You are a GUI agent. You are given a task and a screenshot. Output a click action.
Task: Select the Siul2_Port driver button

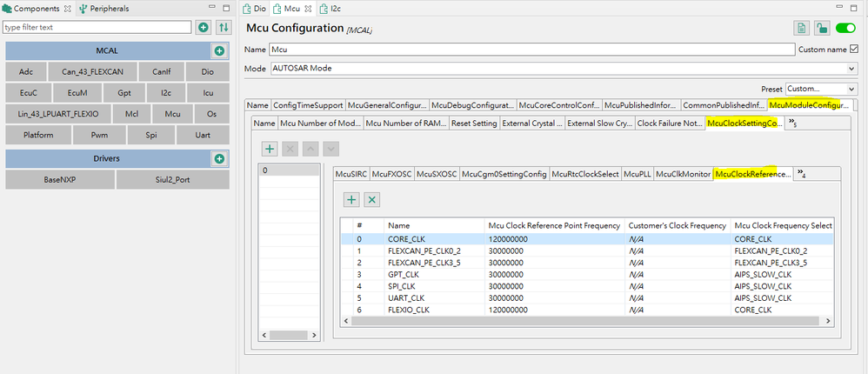tap(172, 180)
